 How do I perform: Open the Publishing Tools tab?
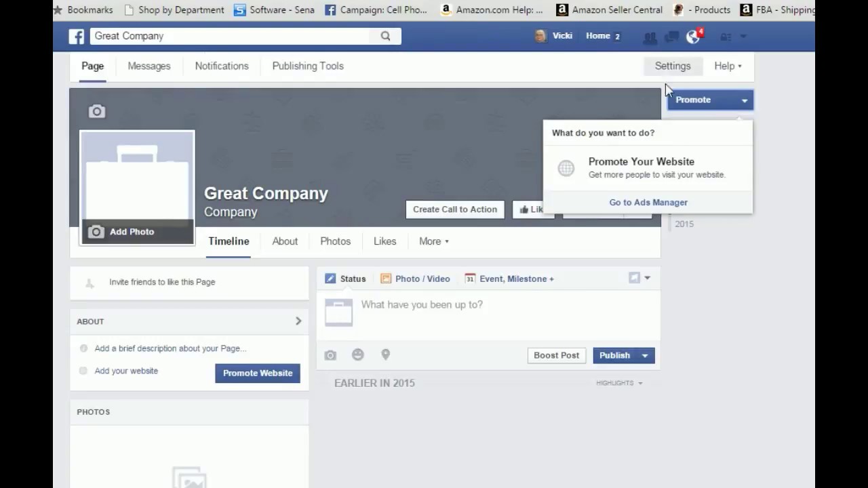308,66
